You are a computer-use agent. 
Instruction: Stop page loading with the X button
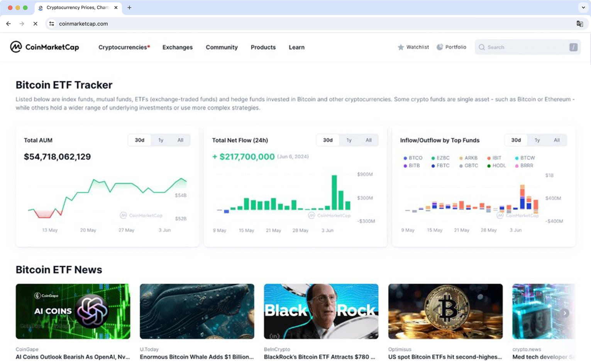pyautogui.click(x=35, y=24)
